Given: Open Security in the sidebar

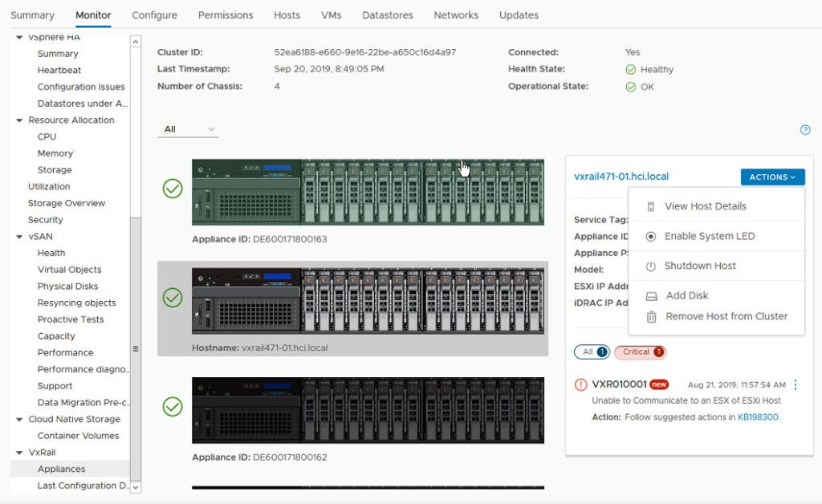Looking at the screenshot, I should click(x=46, y=220).
